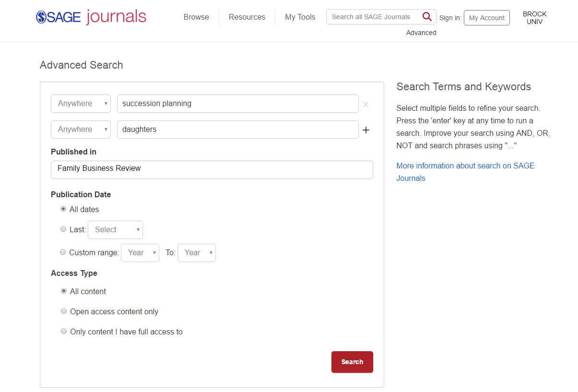Choose Open access content only
The width and height of the screenshot is (578, 392).
[x=64, y=311]
